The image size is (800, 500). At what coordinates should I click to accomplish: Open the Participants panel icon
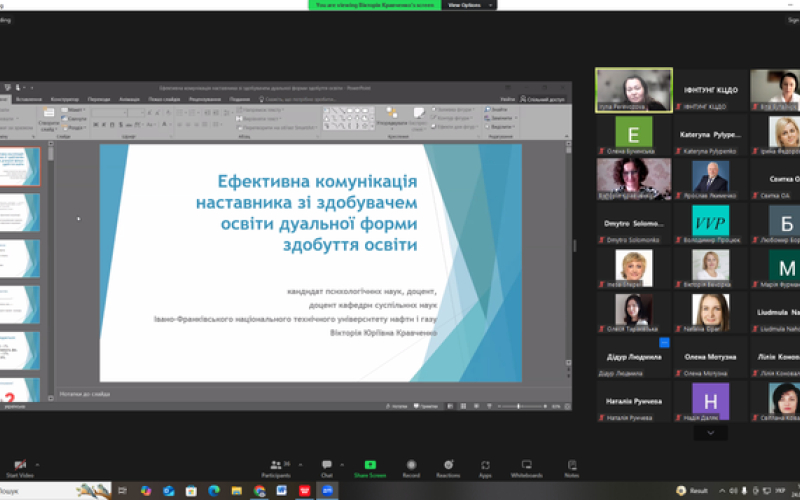click(276, 465)
